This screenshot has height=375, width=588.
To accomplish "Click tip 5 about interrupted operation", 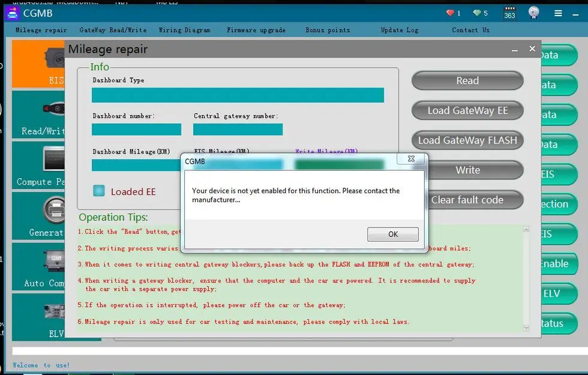I will point(211,305).
